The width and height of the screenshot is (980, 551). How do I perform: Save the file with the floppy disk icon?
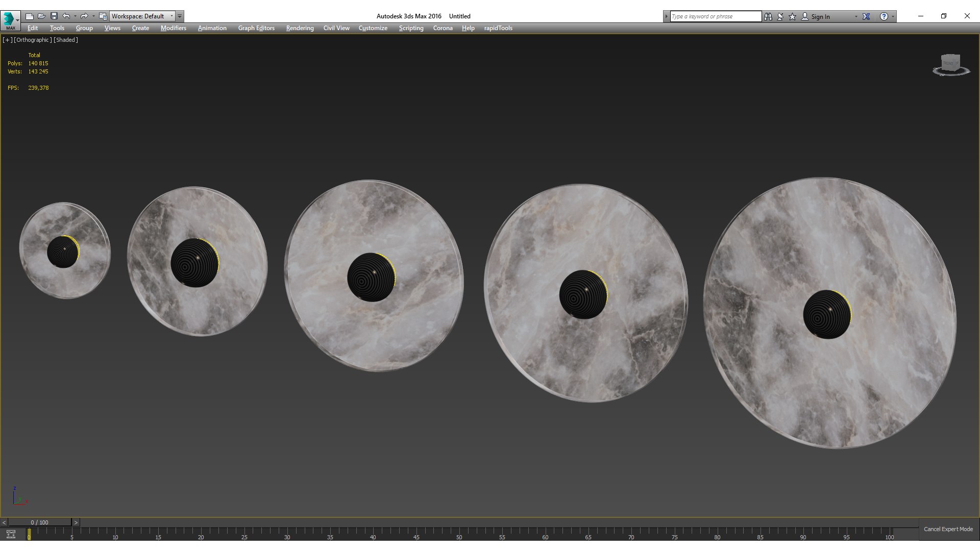click(x=54, y=16)
